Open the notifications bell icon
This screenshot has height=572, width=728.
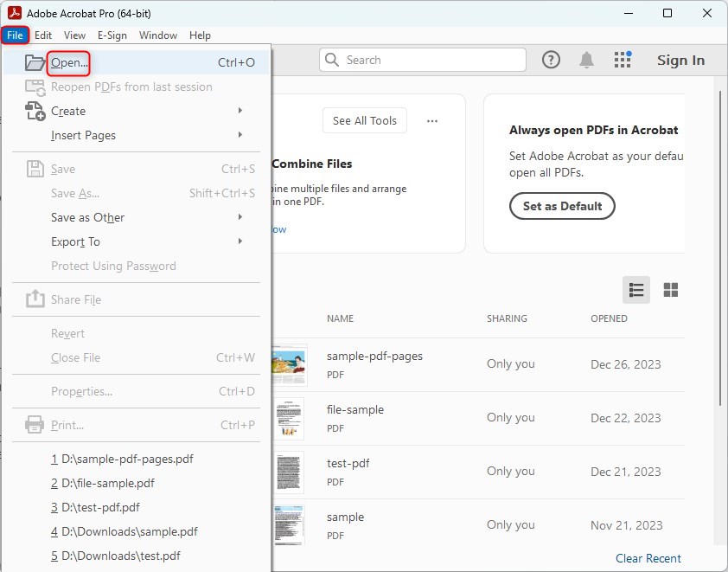(x=586, y=60)
